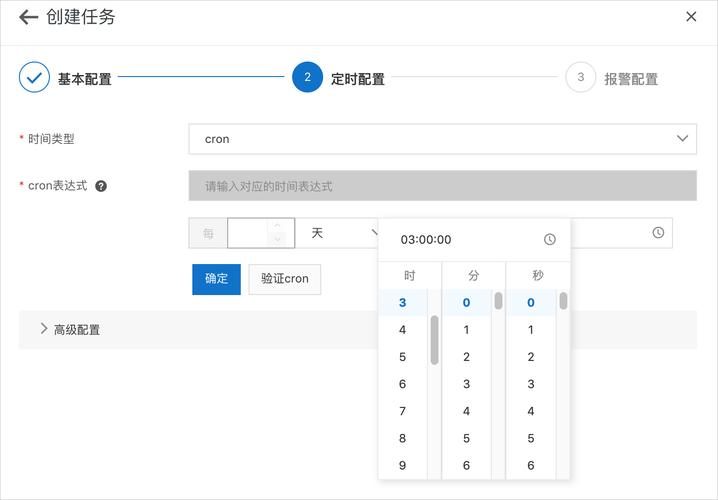Screen dimensions: 718x500
Task: Select second 3 in the 秒 column
Action: click(x=531, y=384)
